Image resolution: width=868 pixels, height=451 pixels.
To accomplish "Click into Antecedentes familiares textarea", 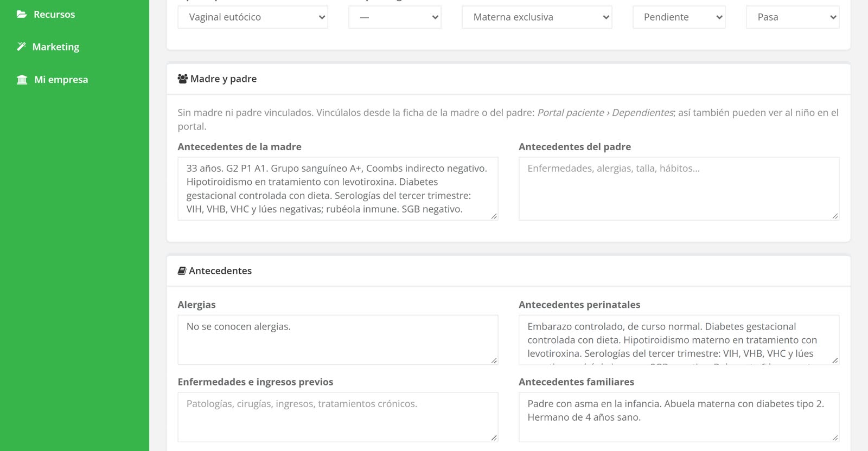I will tap(679, 417).
